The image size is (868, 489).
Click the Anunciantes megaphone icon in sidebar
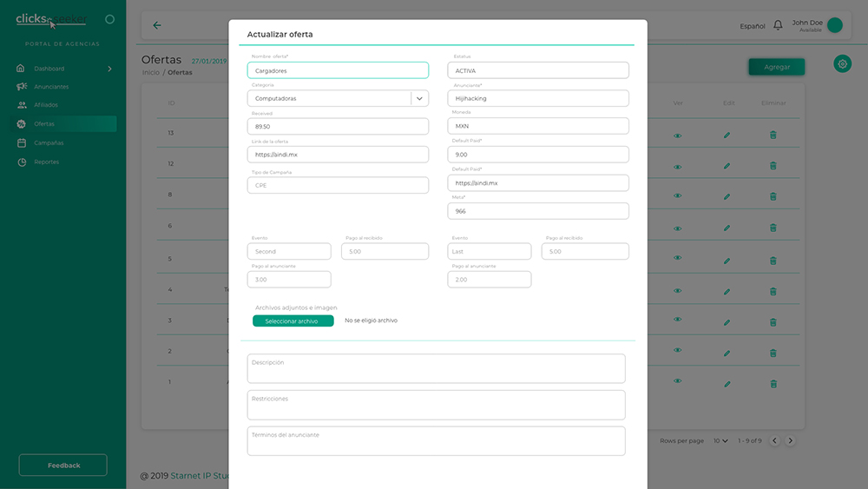[22, 87]
